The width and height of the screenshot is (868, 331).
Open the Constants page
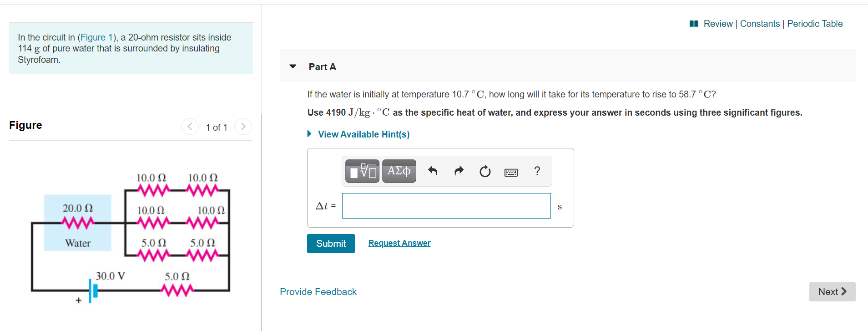click(760, 24)
